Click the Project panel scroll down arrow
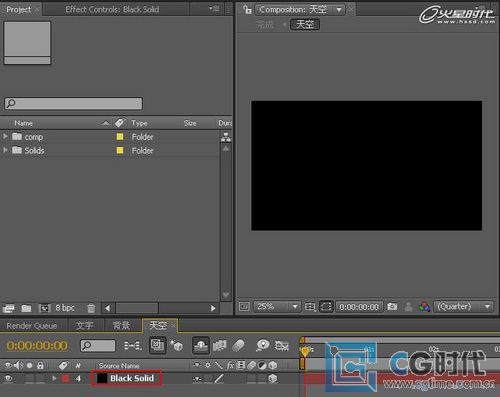The image size is (500, 397). [x=226, y=295]
